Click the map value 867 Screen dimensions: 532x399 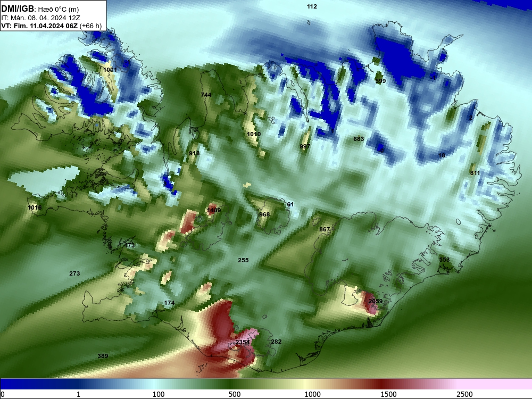click(x=325, y=229)
